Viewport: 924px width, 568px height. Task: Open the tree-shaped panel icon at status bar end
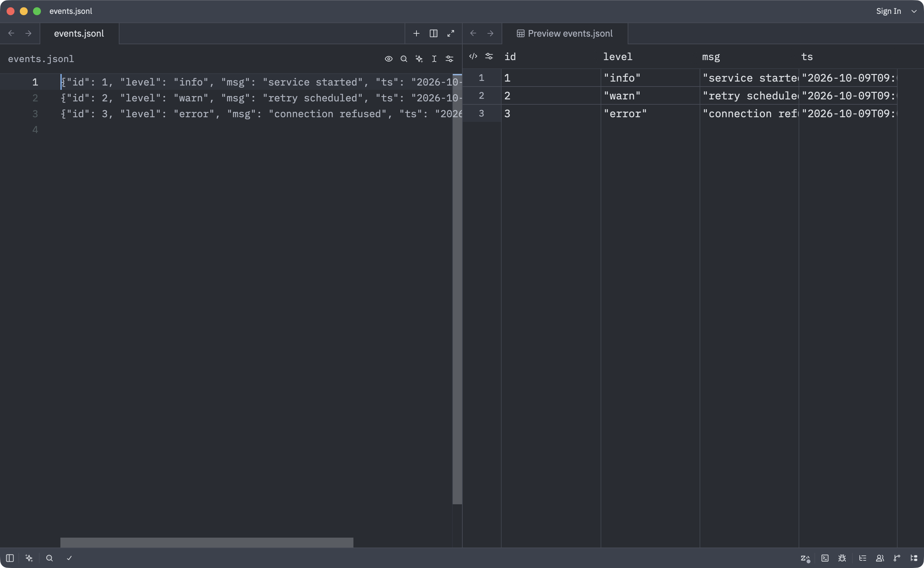[914, 558]
